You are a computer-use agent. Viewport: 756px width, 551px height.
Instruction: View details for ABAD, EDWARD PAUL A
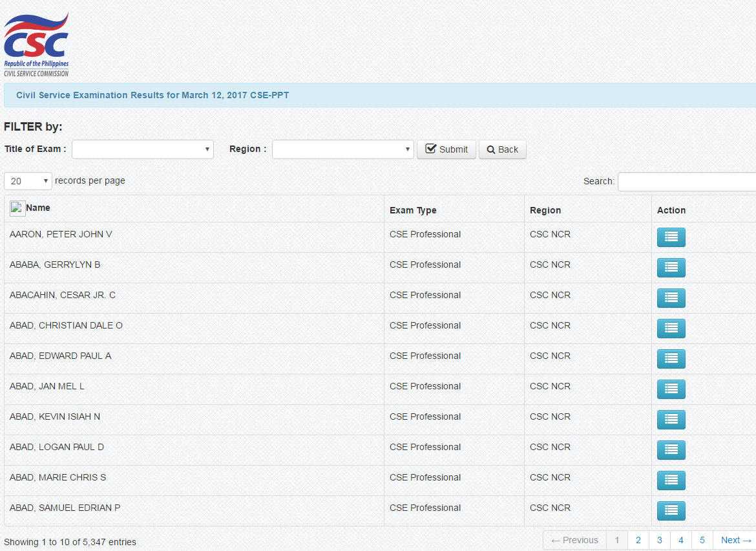[x=671, y=359]
